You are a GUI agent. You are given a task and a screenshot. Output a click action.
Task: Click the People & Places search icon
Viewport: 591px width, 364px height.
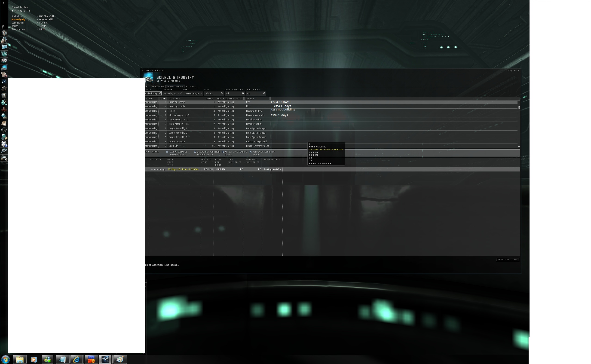coord(4,40)
